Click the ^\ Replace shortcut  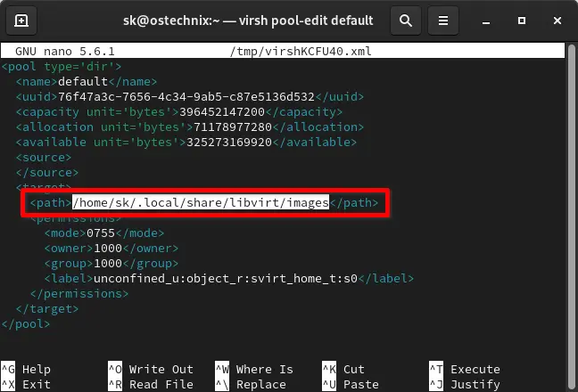tap(251, 384)
